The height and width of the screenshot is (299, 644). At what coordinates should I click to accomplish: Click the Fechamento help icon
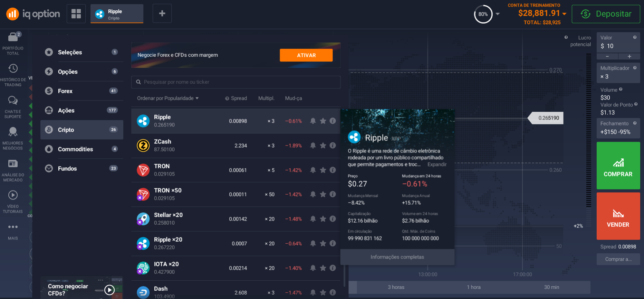(635, 123)
